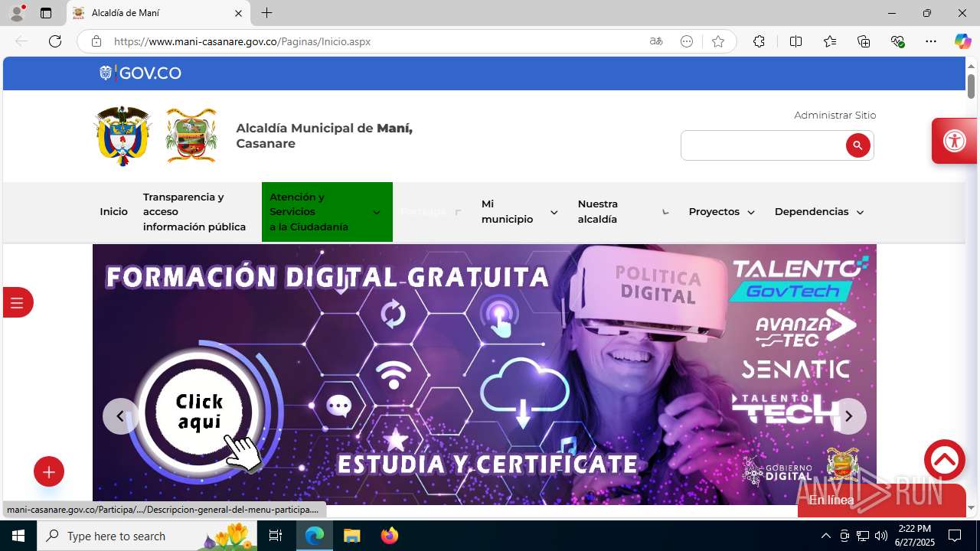This screenshot has height=551, width=980.
Task: View site information lock icon
Action: (96, 41)
